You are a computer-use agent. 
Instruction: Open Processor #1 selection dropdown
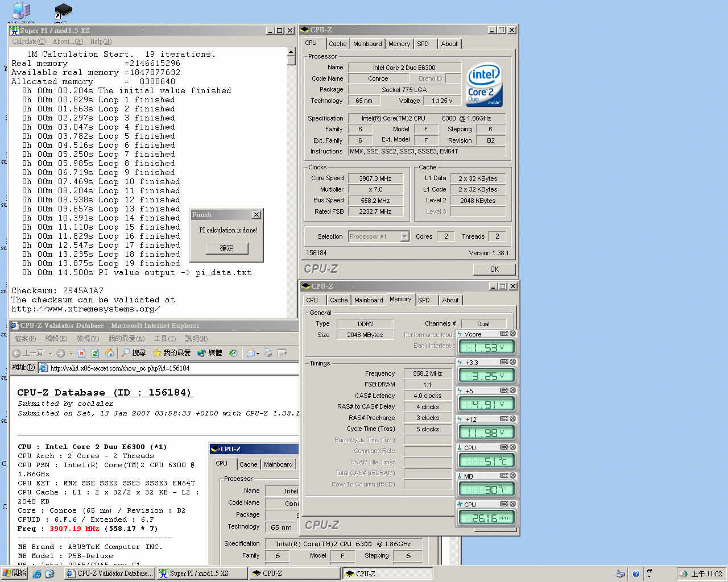tap(404, 236)
